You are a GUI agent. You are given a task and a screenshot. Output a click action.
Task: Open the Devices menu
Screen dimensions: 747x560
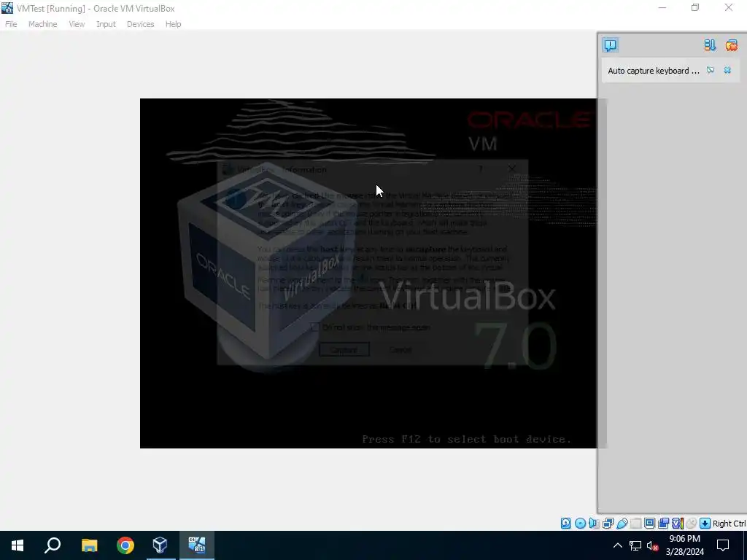pyautogui.click(x=140, y=24)
